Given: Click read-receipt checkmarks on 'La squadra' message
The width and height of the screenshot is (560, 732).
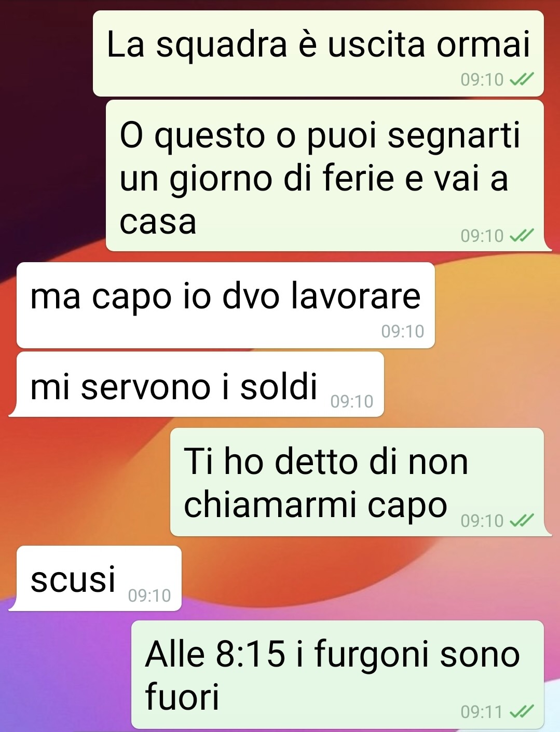Looking at the screenshot, I should click(x=521, y=79).
